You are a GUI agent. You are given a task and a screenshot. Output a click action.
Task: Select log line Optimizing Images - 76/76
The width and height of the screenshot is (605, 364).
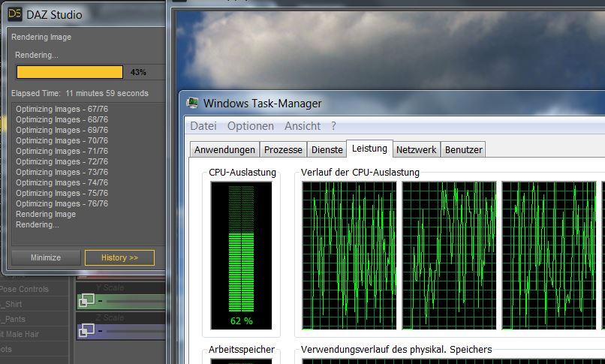(62, 203)
